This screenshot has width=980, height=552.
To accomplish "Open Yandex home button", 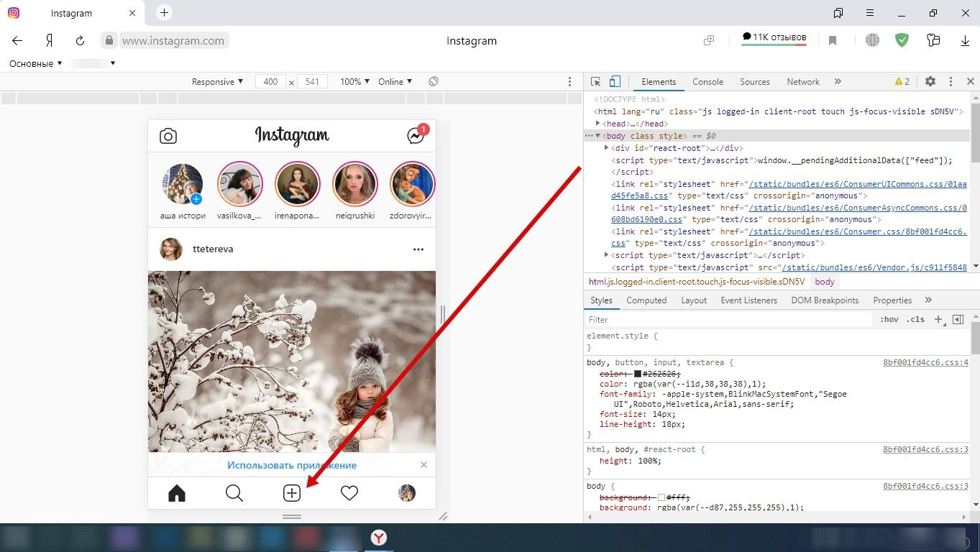I will (50, 41).
